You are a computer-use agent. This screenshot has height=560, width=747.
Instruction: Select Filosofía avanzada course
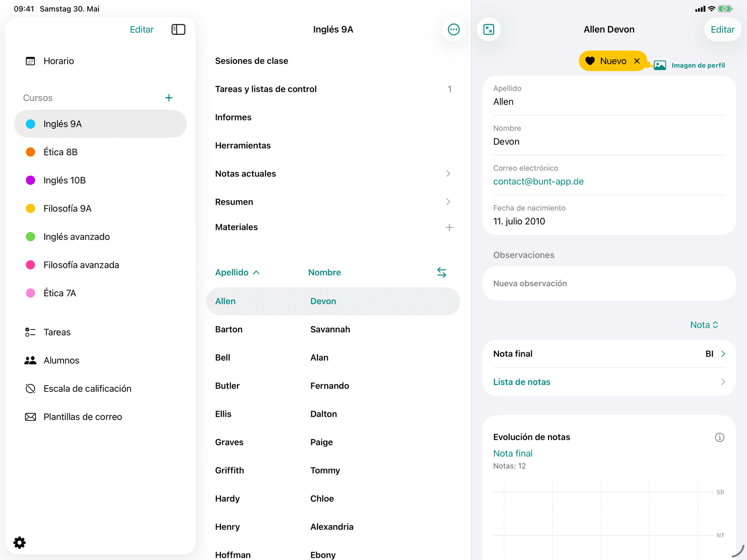coord(100,265)
